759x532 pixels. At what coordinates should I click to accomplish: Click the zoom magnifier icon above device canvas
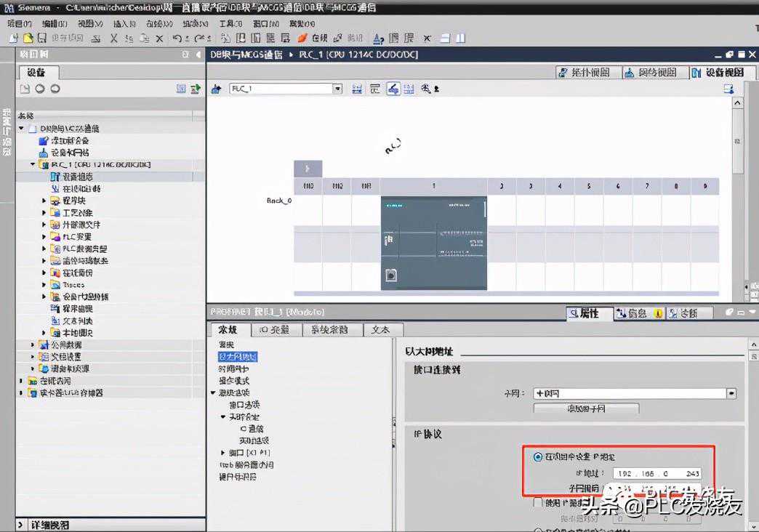pyautogui.click(x=426, y=89)
